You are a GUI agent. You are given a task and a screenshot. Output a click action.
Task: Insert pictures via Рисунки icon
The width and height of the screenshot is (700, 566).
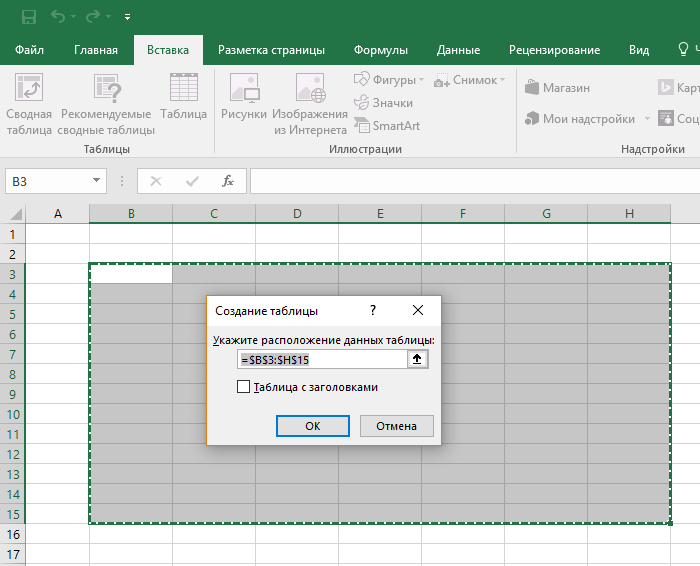tap(244, 98)
